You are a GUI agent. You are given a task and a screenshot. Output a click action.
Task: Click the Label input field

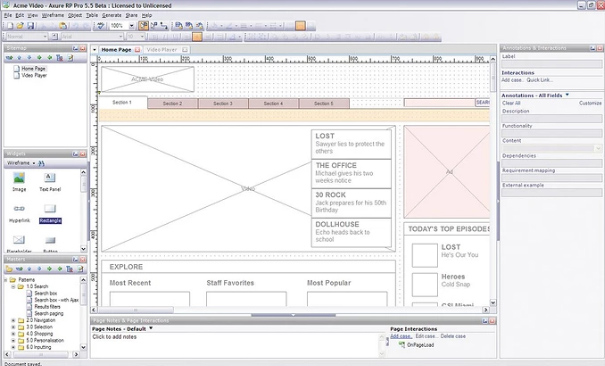pos(551,64)
